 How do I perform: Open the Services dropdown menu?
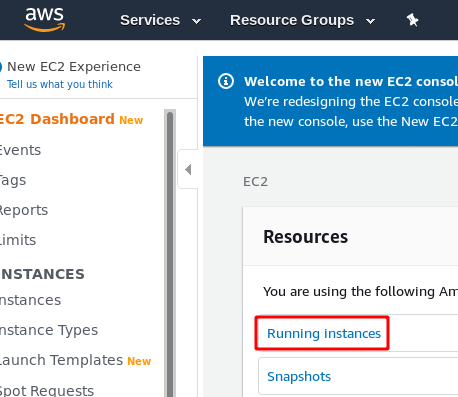161,20
